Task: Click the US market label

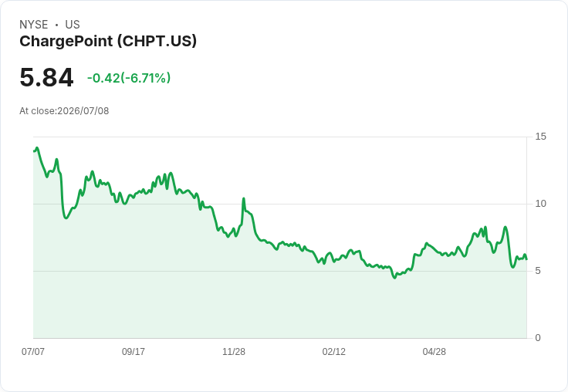Action: click(x=73, y=25)
